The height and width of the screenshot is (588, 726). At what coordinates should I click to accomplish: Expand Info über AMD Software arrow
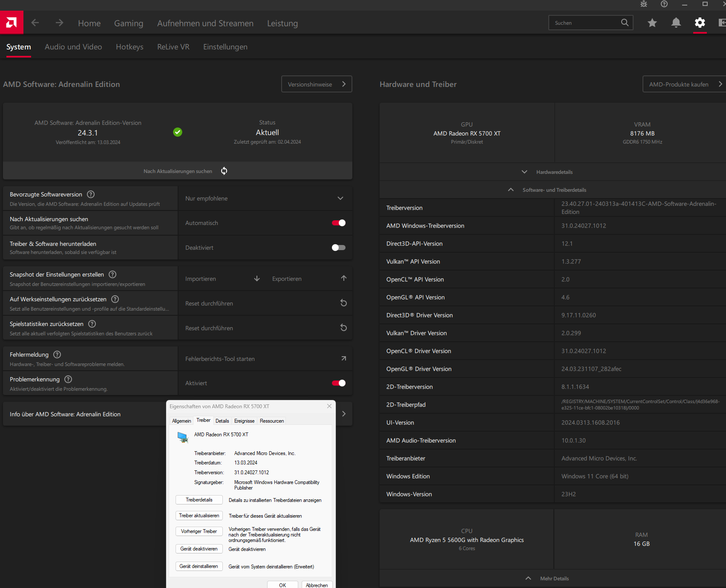pos(344,414)
